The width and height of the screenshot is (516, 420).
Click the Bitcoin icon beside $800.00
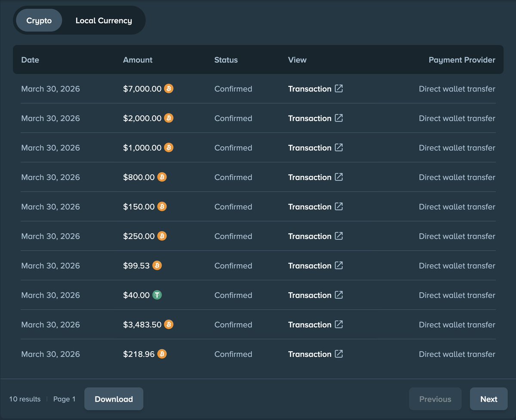pos(162,177)
